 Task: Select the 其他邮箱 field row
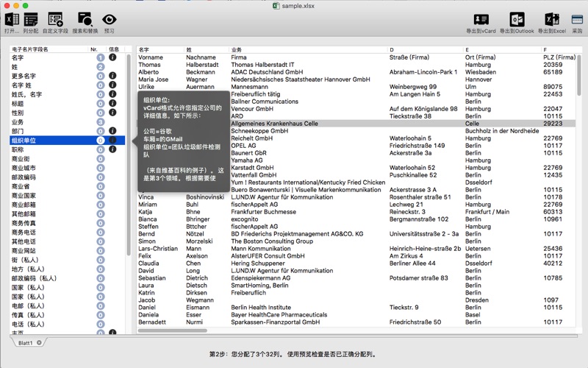(68, 214)
